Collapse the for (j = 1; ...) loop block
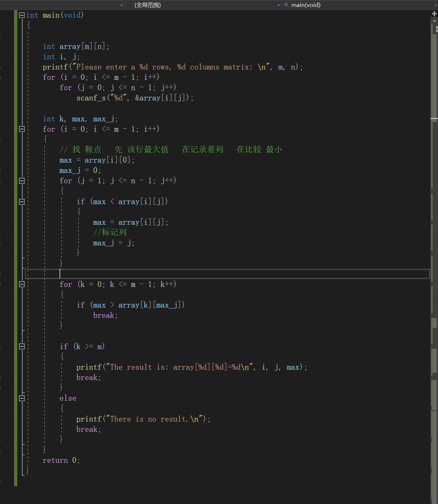Screen dimensions: 438x504 pos(22,181)
